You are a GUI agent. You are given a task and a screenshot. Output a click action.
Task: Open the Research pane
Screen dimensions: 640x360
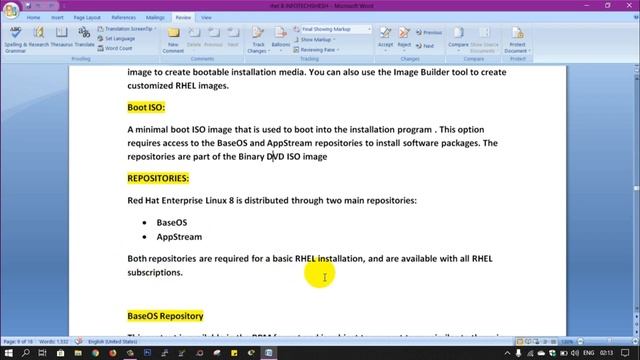(x=39, y=37)
